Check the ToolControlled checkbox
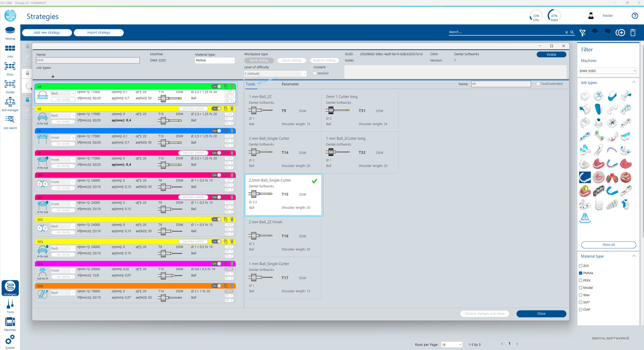 [x=538, y=84]
